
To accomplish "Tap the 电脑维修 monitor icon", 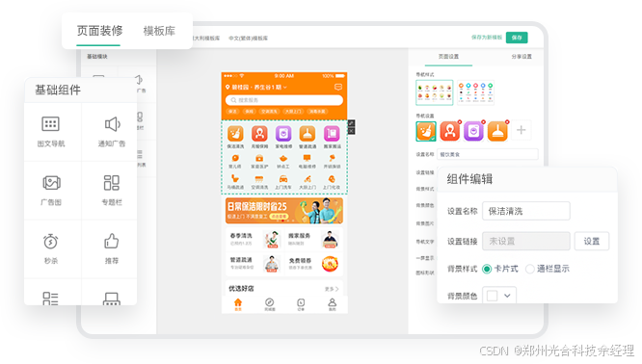I will [x=308, y=158].
